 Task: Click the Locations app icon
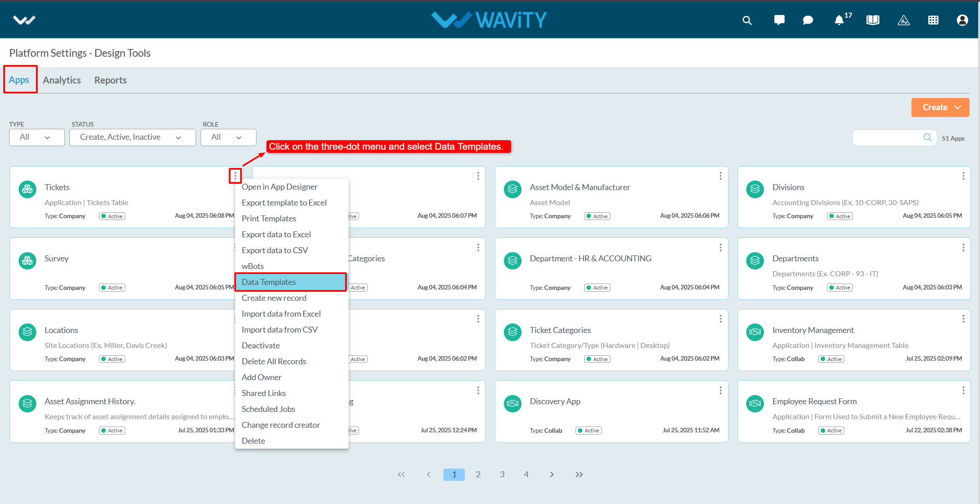pyautogui.click(x=27, y=332)
